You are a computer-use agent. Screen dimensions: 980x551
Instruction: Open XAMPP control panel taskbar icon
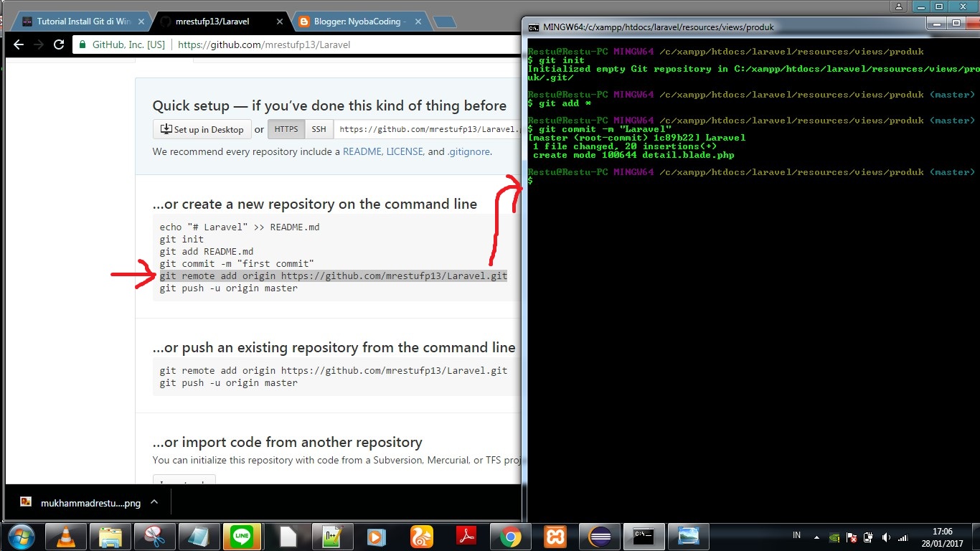pyautogui.click(x=555, y=536)
